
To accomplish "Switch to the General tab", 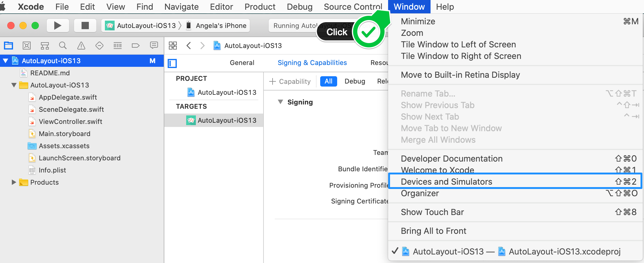I will click(x=242, y=63).
